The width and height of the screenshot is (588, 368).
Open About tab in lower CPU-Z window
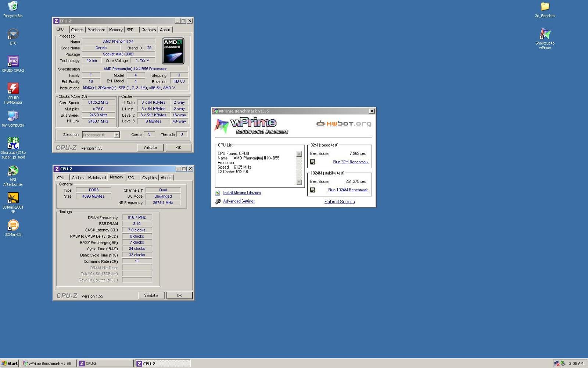pos(166,178)
